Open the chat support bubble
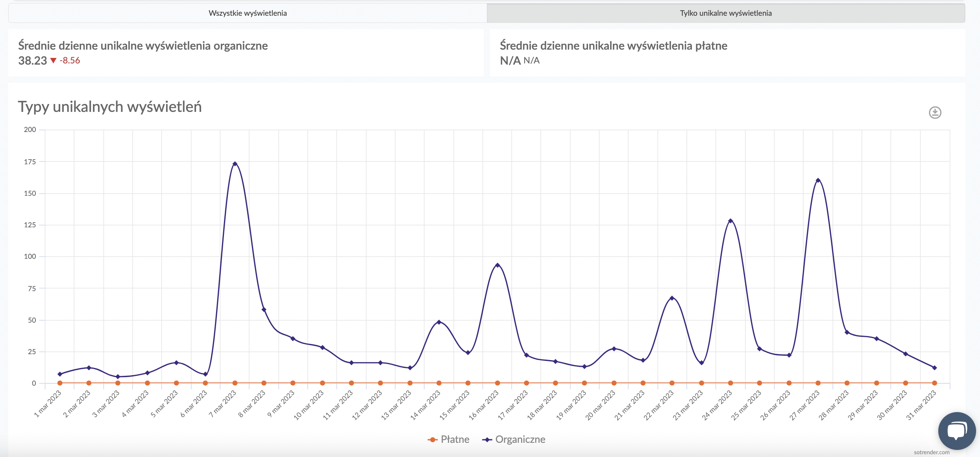Viewport: 980px width, 457px height. [956, 431]
